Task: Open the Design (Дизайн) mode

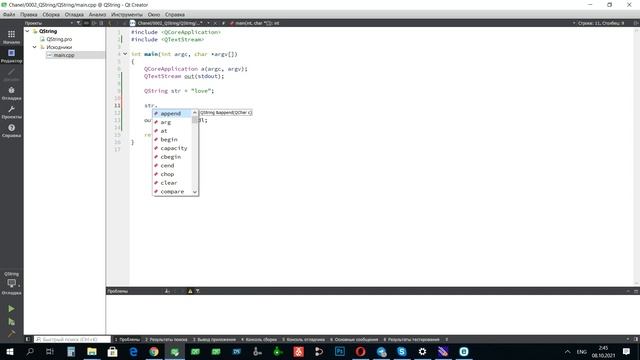Action: point(11,74)
